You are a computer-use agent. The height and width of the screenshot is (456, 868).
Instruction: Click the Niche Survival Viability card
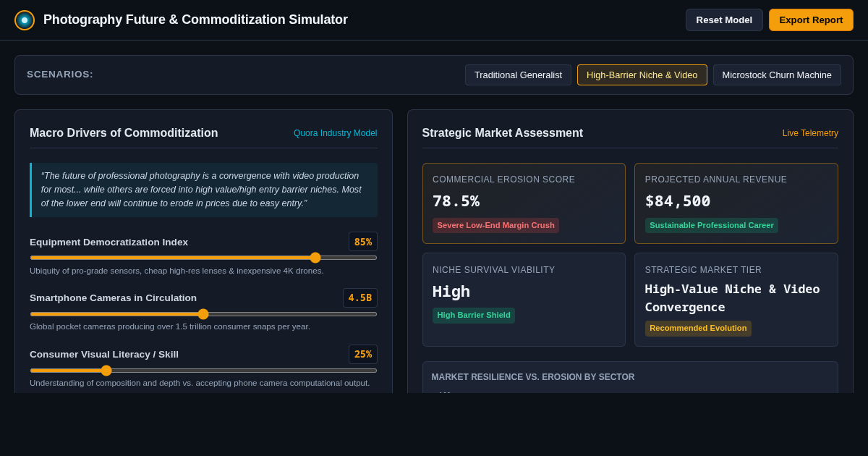pos(524,300)
